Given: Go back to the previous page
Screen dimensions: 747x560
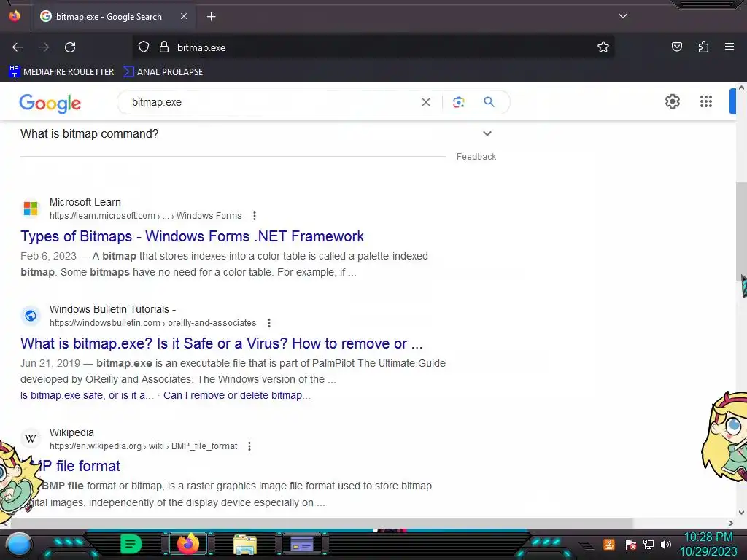Looking at the screenshot, I should pyautogui.click(x=18, y=47).
